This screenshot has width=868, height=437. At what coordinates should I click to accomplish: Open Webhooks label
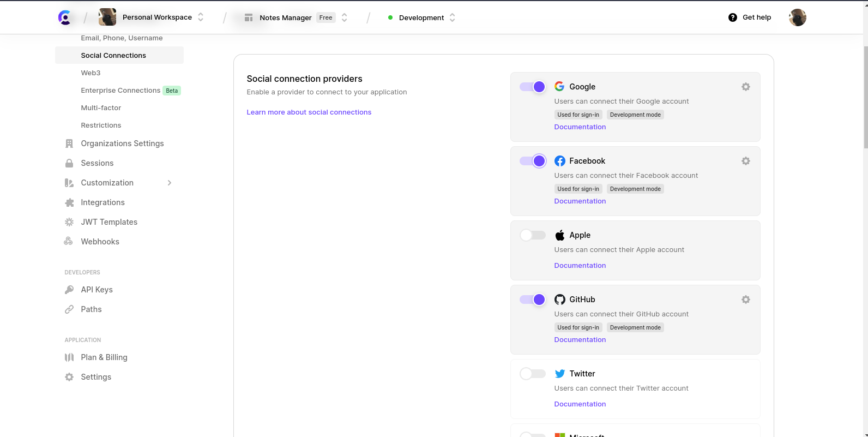pos(100,242)
